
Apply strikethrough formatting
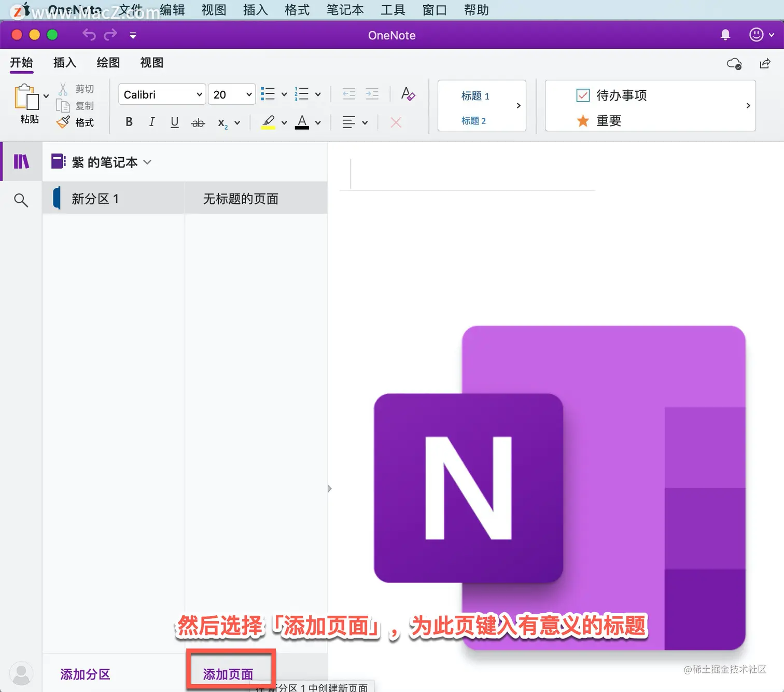[198, 123]
